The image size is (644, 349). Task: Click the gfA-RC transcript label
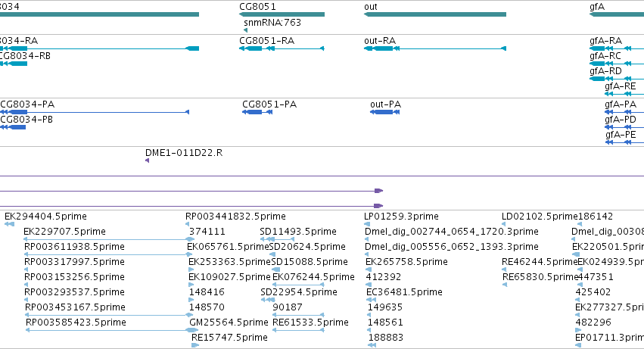coord(605,56)
